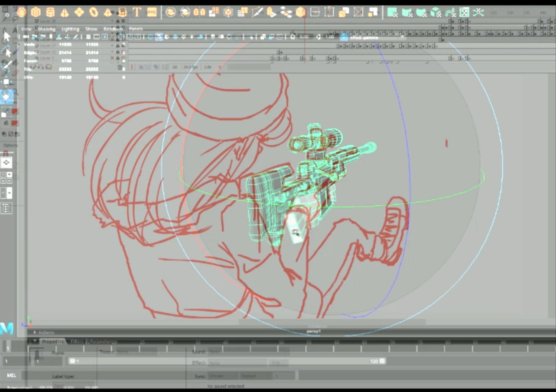556x392 pixels.
Task: Select the polygon Type text tool
Action: [137, 12]
